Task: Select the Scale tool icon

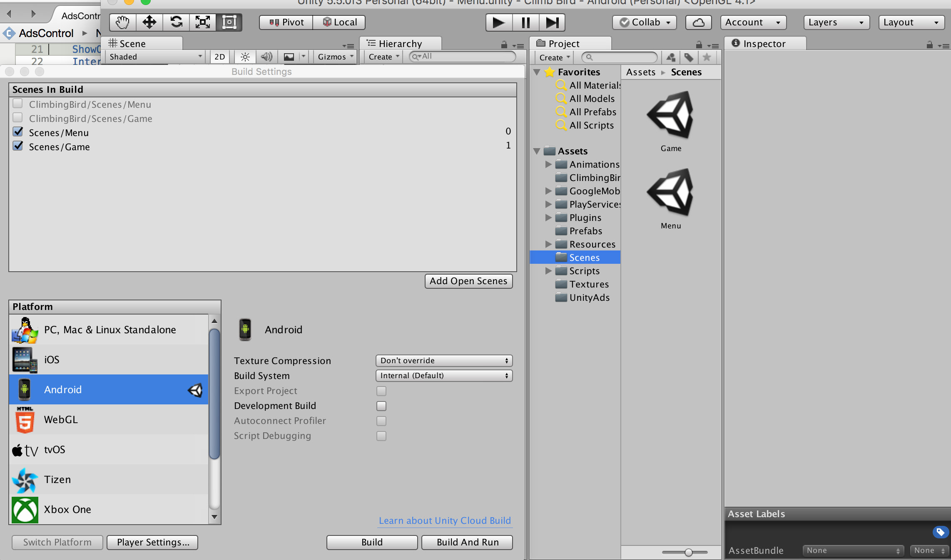Action: tap(203, 22)
